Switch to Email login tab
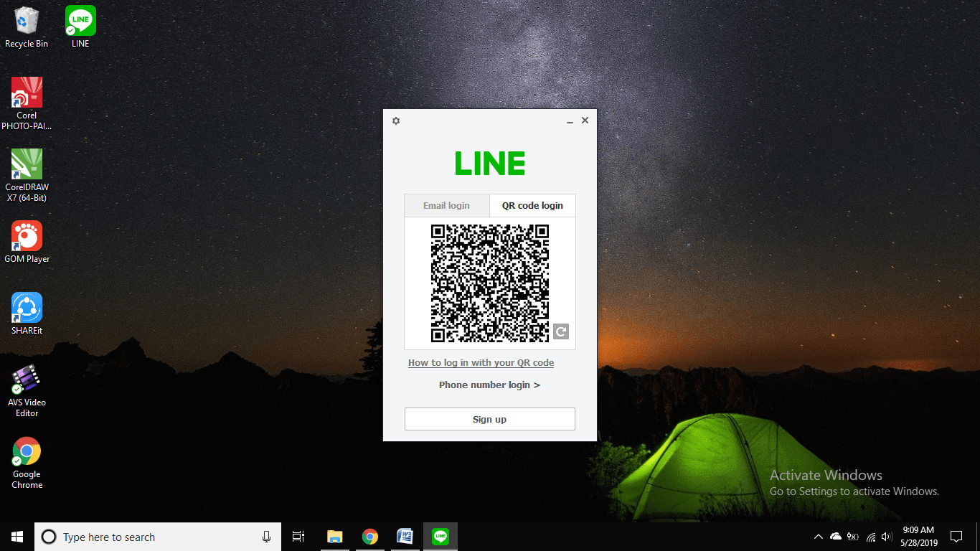The height and width of the screenshot is (551, 980). (x=447, y=205)
